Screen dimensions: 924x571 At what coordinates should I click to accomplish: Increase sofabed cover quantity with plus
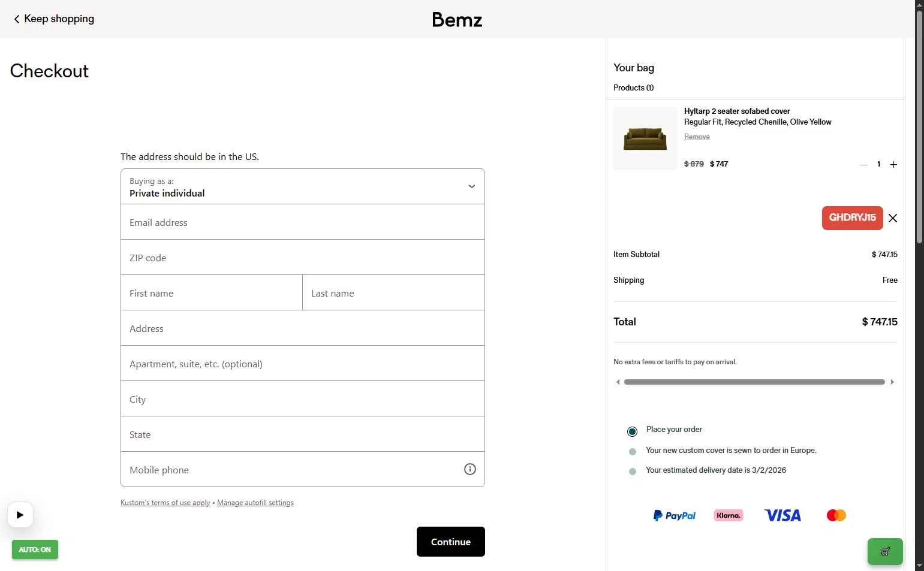tap(893, 165)
